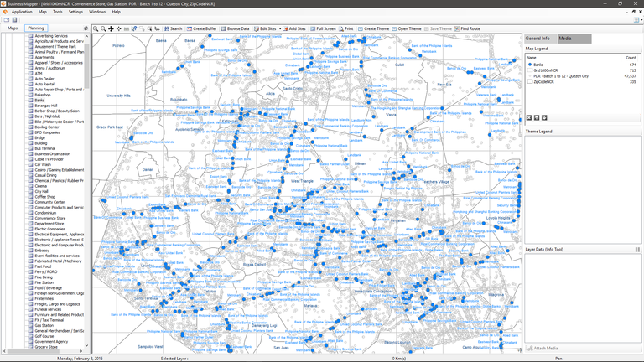Toggle the ATM category checkbox
This screenshot has width=644, height=362.
30,74
